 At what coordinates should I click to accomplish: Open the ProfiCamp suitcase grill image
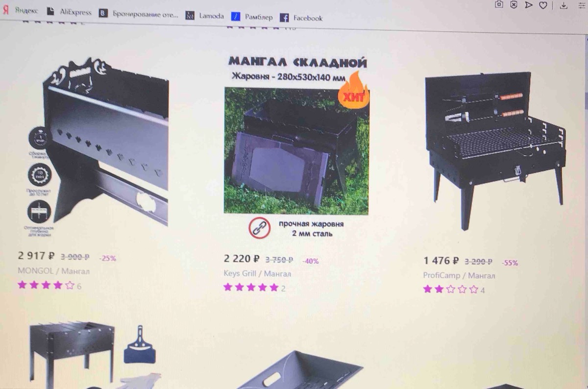pyautogui.click(x=495, y=150)
